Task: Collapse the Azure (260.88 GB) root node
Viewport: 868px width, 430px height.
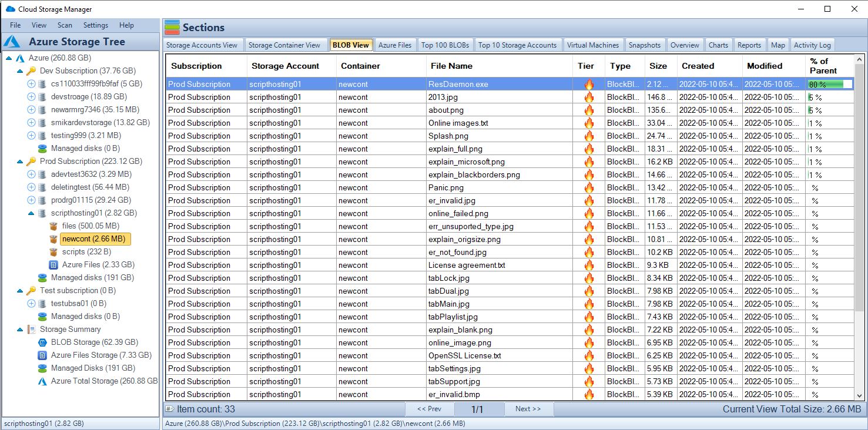Action: (9, 58)
